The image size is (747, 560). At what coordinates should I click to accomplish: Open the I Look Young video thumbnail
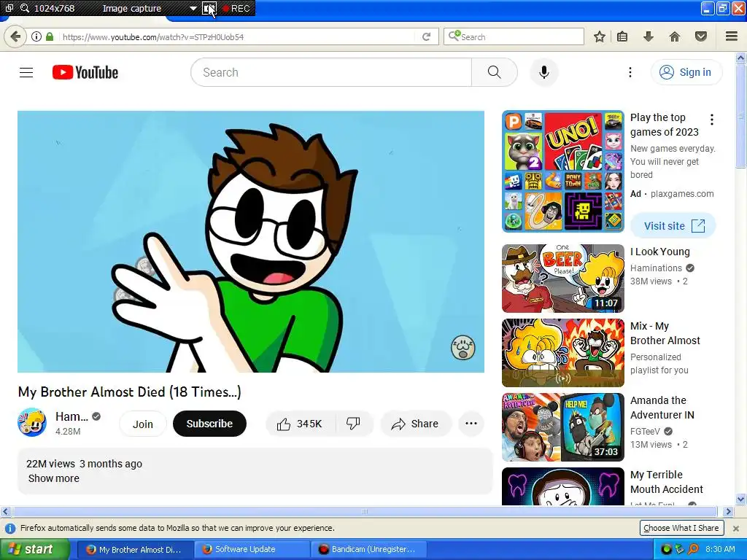[x=562, y=279]
